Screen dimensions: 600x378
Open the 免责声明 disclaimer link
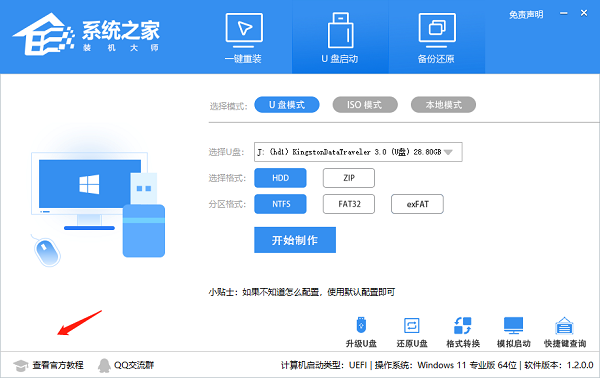pyautogui.click(x=526, y=15)
